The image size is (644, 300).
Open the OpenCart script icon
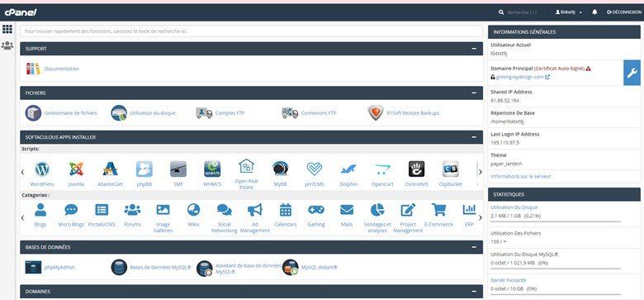(382, 169)
